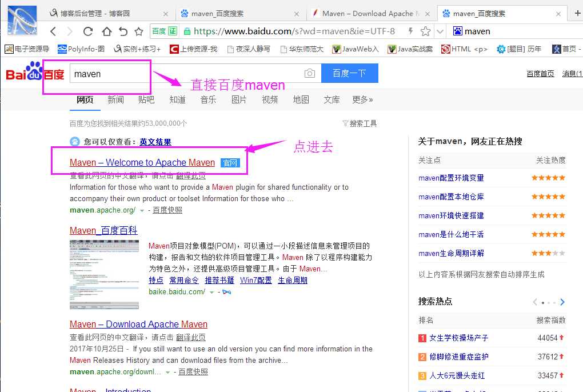The width and height of the screenshot is (583, 392).
Task: Open maven生命周期详解 hot search
Action: pyautogui.click(x=451, y=253)
